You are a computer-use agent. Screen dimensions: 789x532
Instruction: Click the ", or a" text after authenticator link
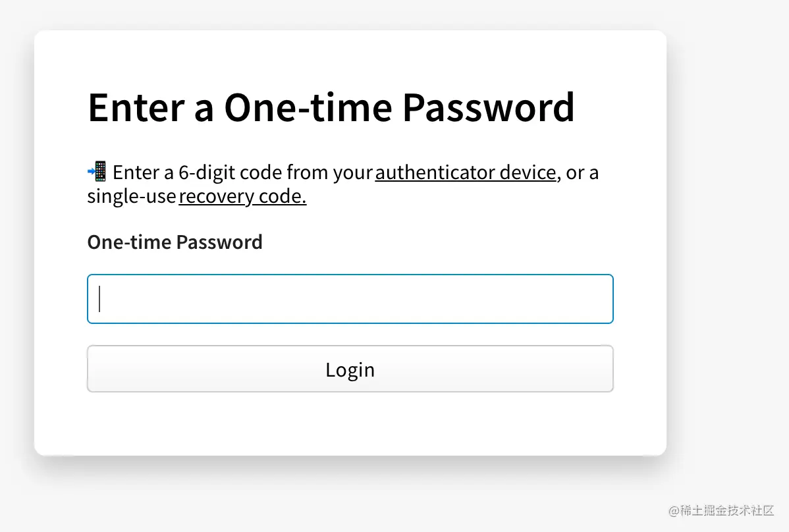[x=579, y=173]
